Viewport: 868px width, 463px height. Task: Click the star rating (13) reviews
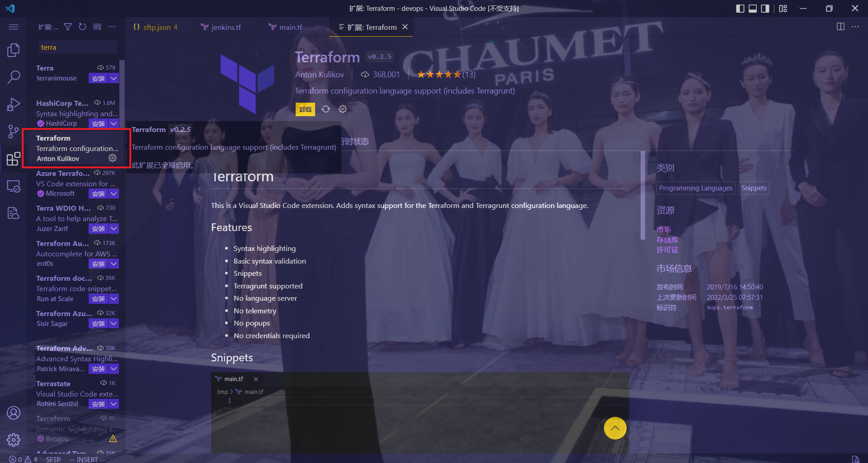tap(446, 75)
